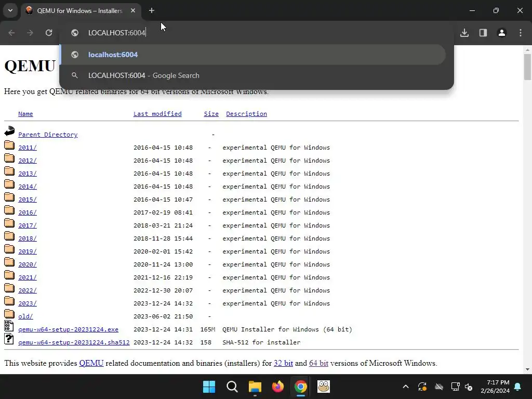This screenshot has height=399, width=532.
Task: Click the folder icon beside 2023/
Action: tap(9, 301)
